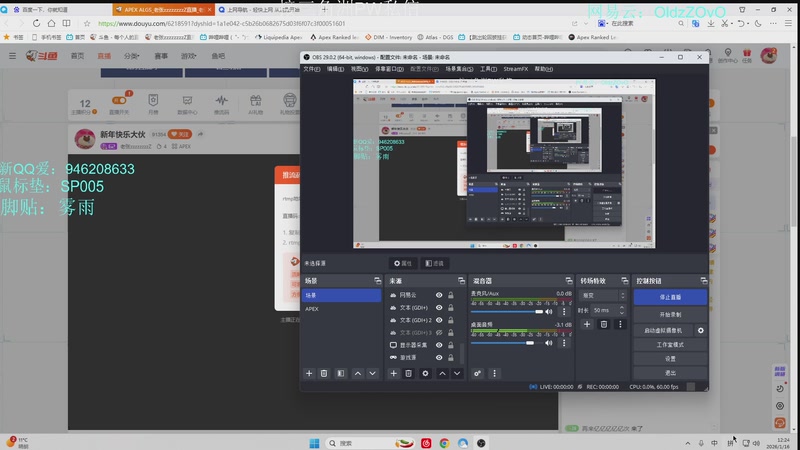The height and width of the screenshot is (450, 800).
Task: Open 麦克风/Aux three-dot options menu
Action: [x=564, y=312]
